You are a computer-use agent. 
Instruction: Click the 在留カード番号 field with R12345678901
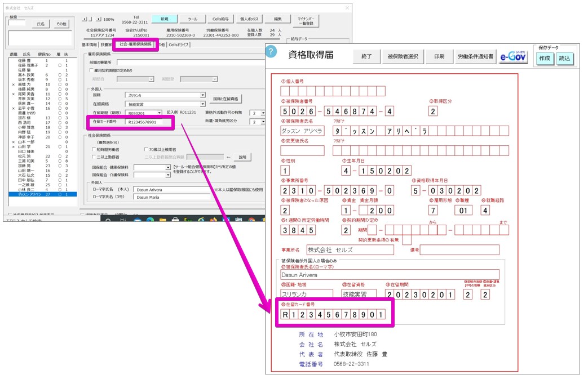pos(144,122)
